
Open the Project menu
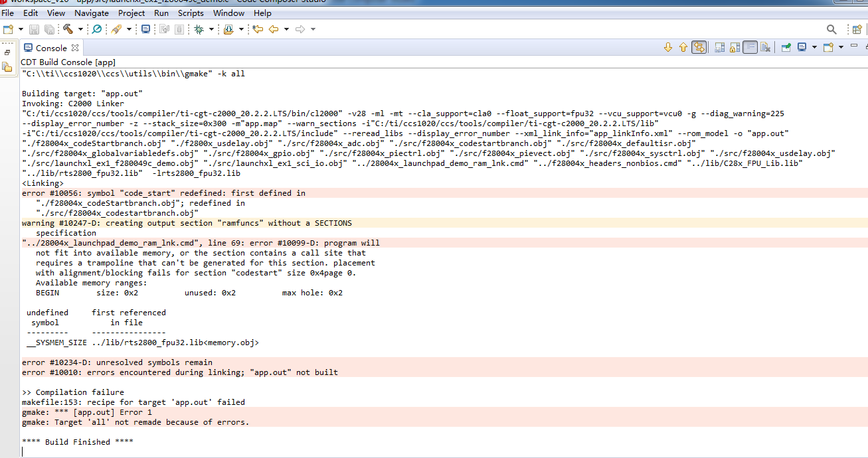131,13
